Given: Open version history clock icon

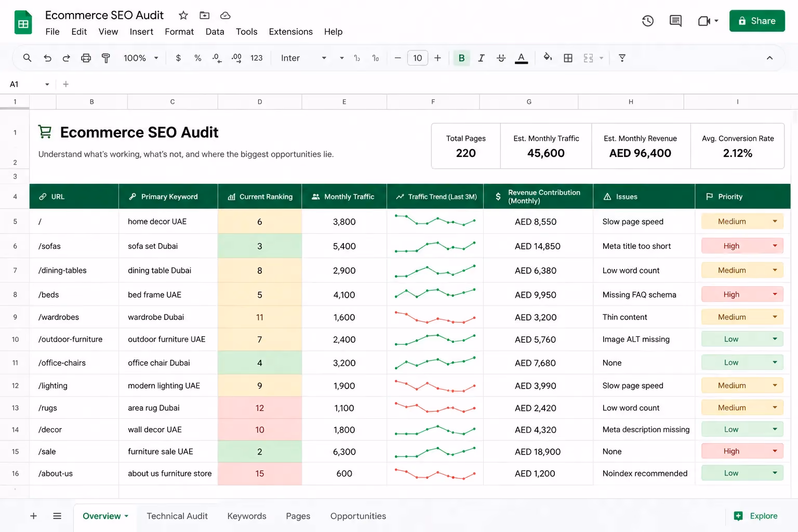Looking at the screenshot, I should click(647, 21).
